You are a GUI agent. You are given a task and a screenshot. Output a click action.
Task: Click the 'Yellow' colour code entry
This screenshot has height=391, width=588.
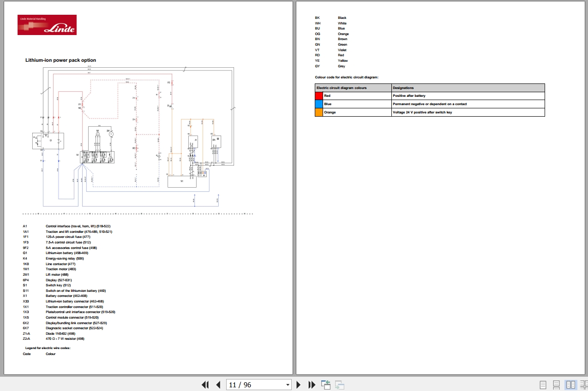tap(343, 61)
